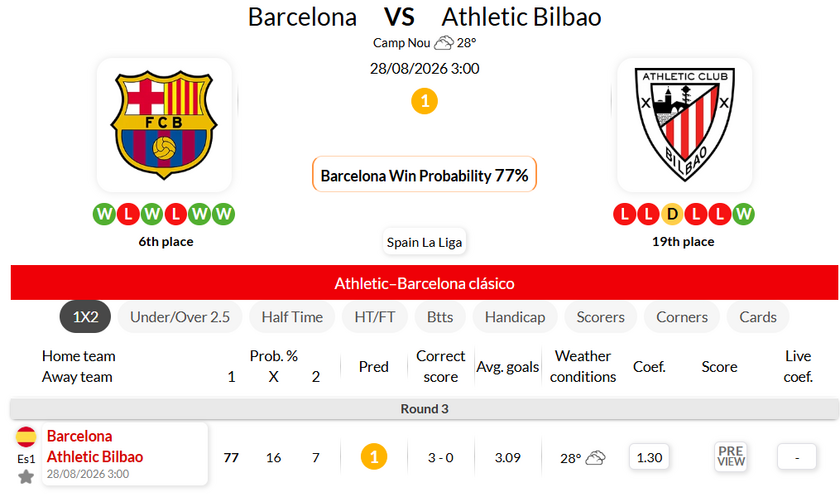Viewport: 840px width, 497px height.
Task: Click the Spain flag icon
Action: pyautogui.click(x=26, y=437)
